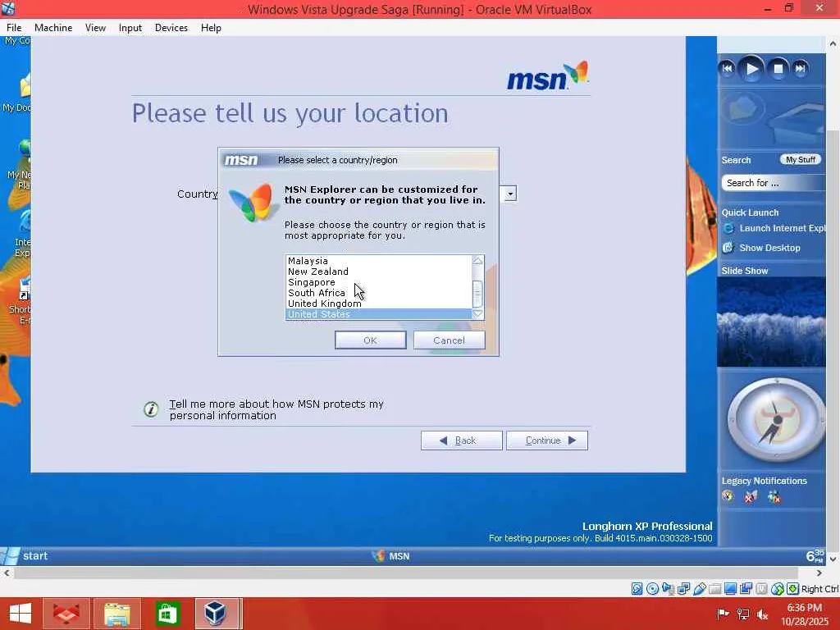Image resolution: width=840 pixels, height=630 pixels.
Task: Click the My Stuff button in sidebar
Action: pos(801,160)
